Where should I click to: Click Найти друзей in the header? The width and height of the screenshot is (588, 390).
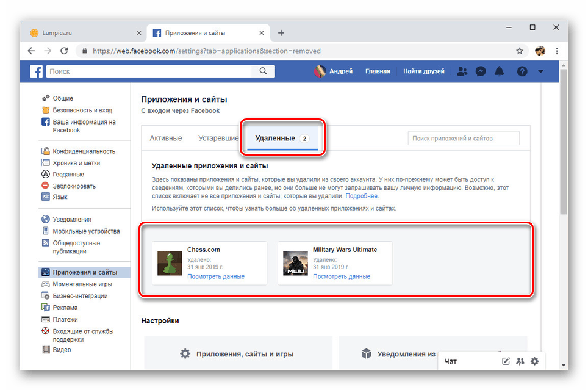click(424, 71)
